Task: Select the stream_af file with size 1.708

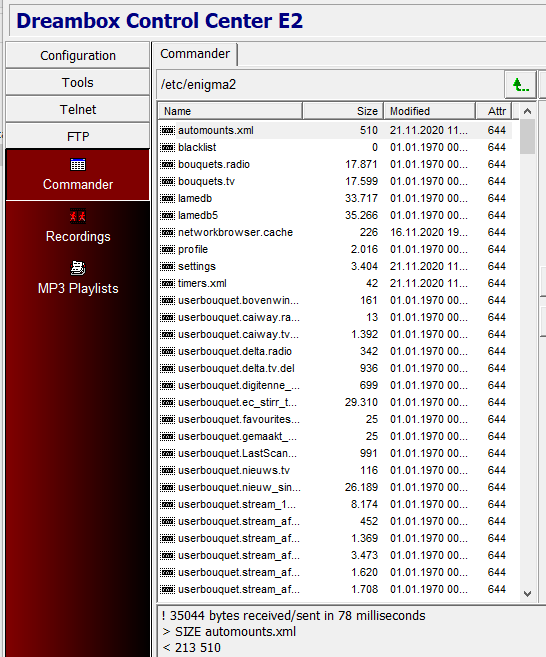Action: click(x=239, y=589)
